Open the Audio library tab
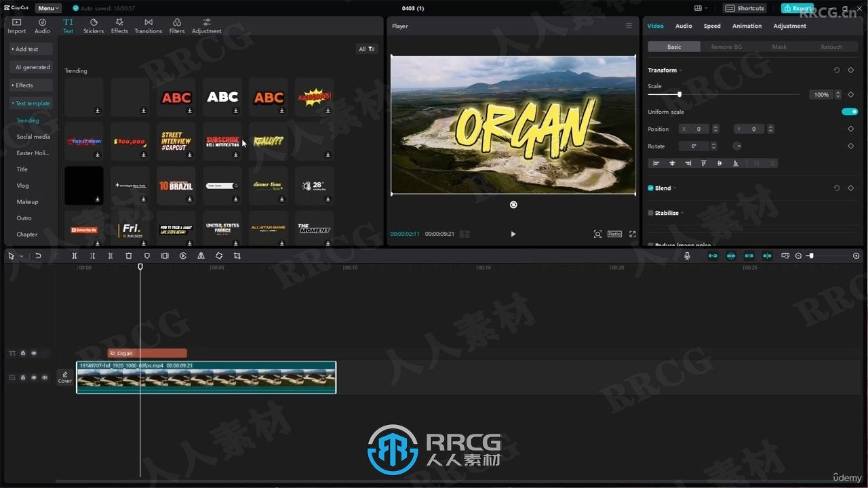This screenshot has height=488, width=868. 42,26
